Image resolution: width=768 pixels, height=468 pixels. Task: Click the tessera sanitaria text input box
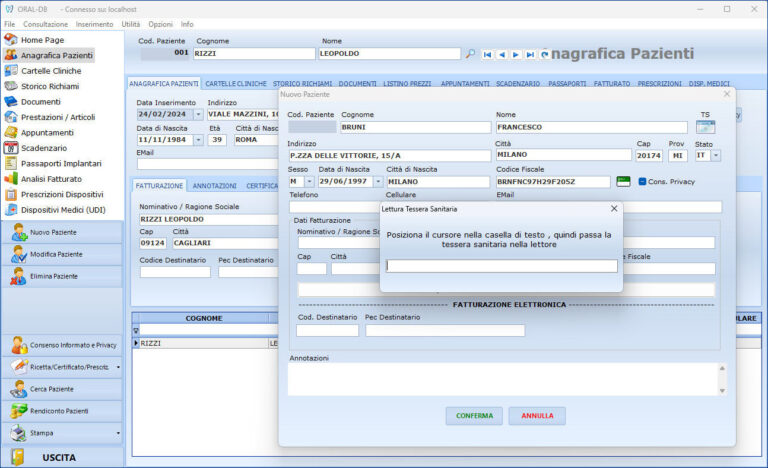tap(501, 266)
